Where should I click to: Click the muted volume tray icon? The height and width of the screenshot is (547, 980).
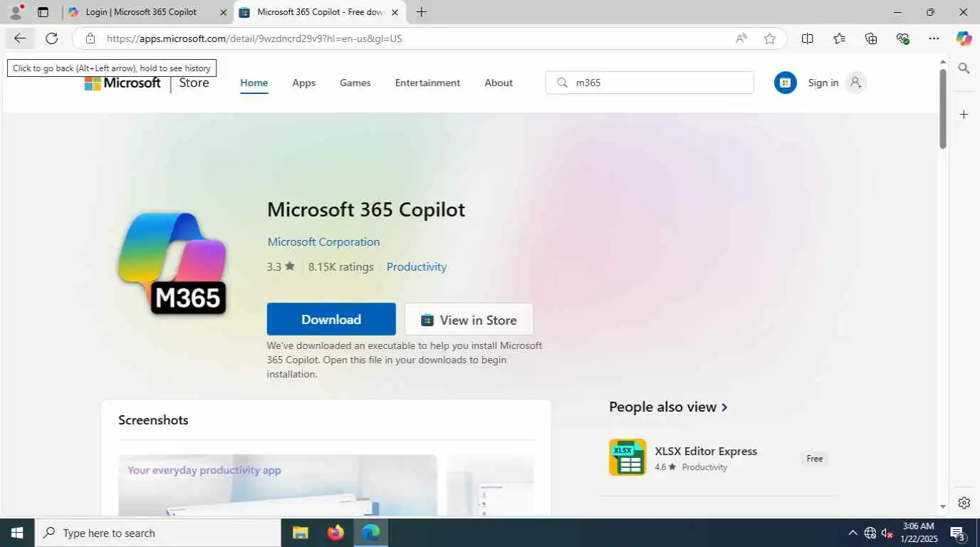(x=887, y=533)
